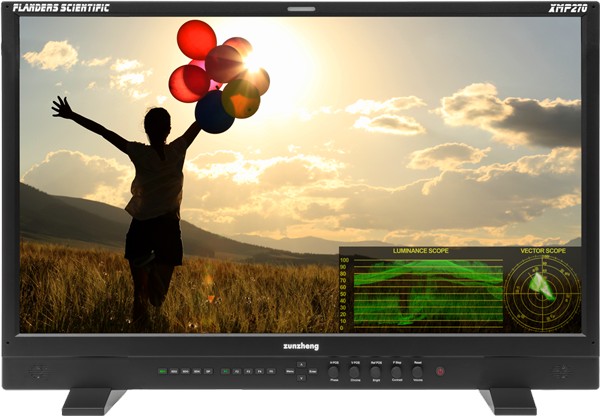Click the zunzheng brand label
This screenshot has width=600, height=416.
click(301, 346)
